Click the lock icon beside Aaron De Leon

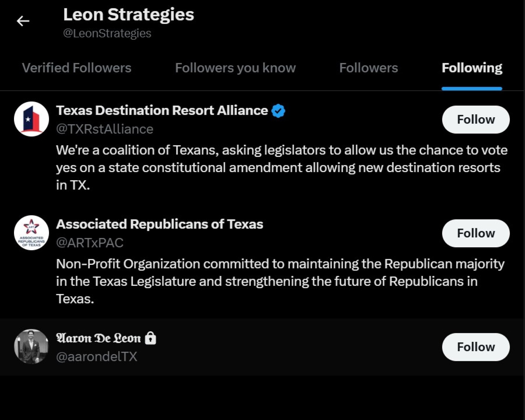tap(152, 338)
